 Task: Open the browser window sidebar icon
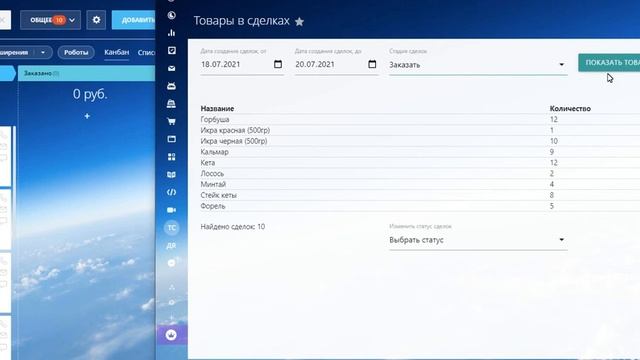(172, 139)
